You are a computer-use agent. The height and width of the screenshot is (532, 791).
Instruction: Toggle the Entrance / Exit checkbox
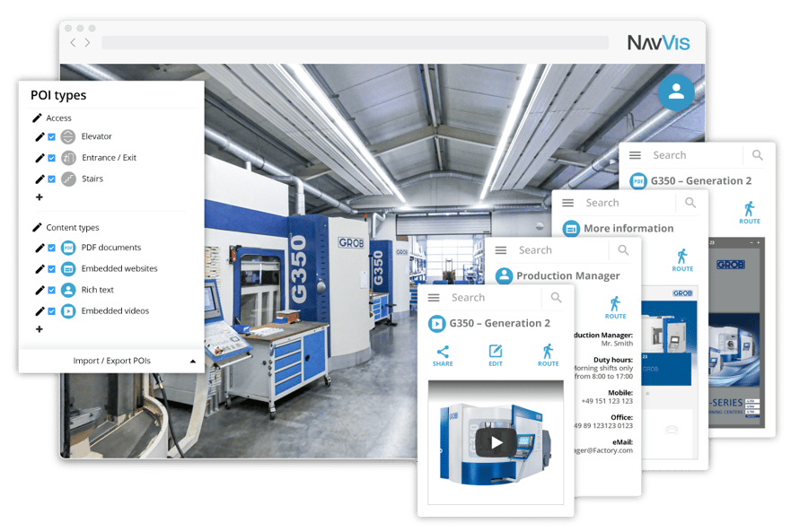(51, 158)
